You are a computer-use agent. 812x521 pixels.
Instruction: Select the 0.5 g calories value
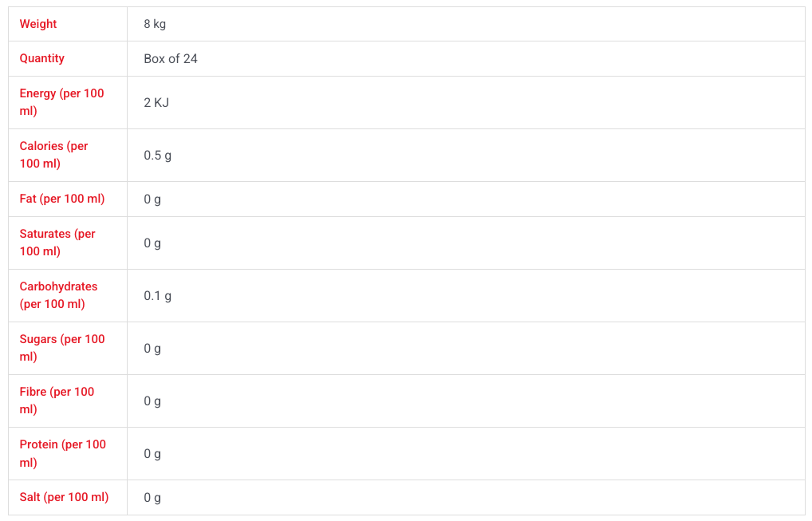[x=157, y=156]
